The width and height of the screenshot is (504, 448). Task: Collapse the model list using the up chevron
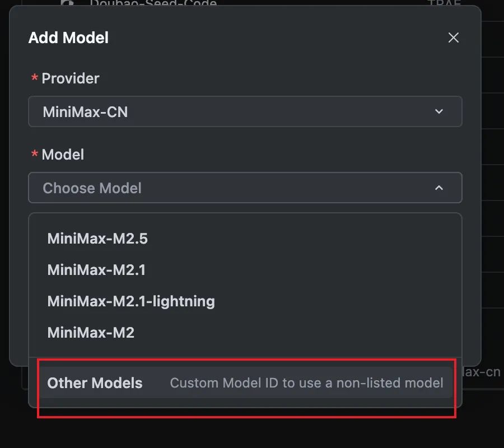438,188
